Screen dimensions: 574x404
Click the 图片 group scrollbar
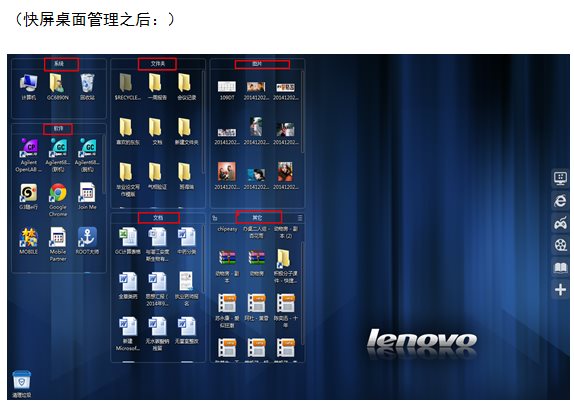[302, 112]
